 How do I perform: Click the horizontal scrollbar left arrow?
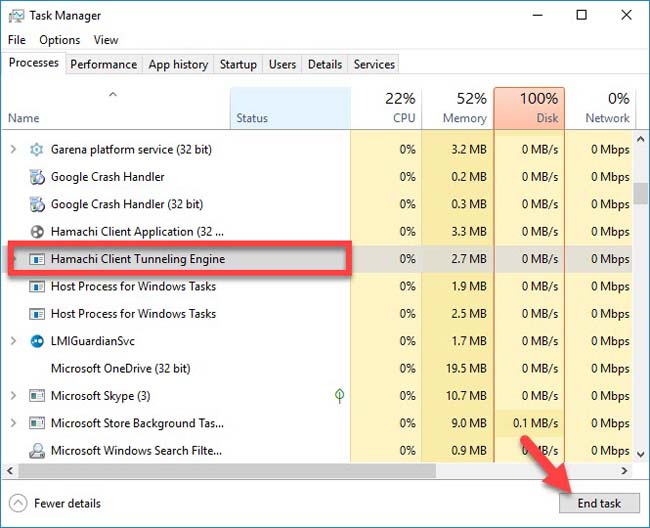coord(10,471)
